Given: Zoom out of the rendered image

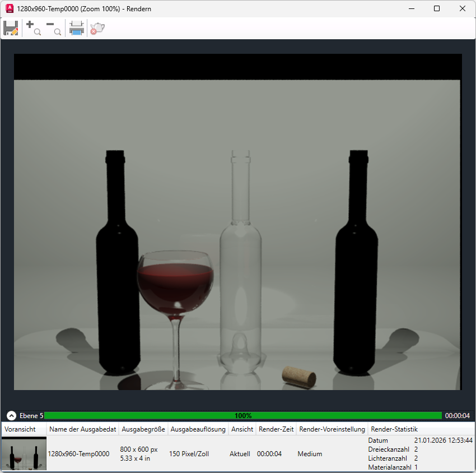Looking at the screenshot, I should 54,28.
